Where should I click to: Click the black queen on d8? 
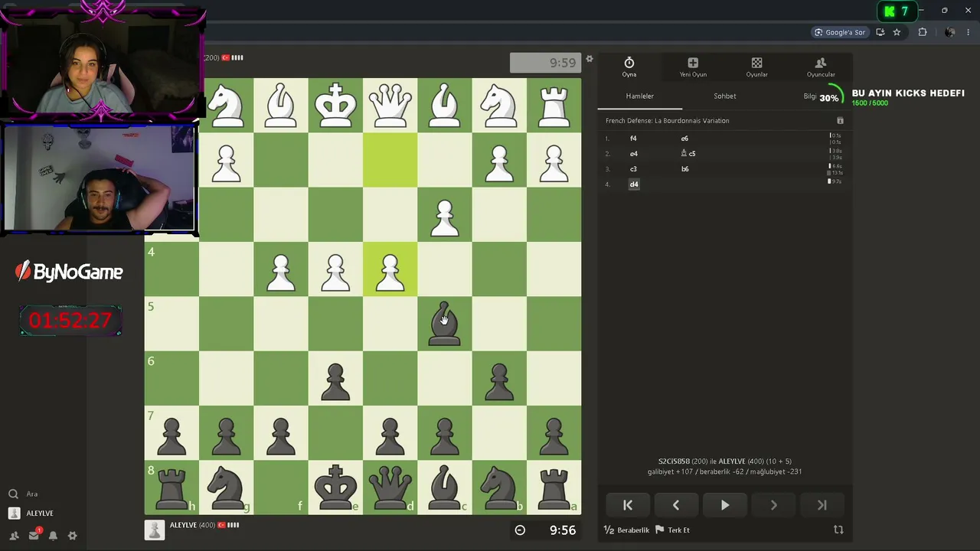[x=390, y=487]
